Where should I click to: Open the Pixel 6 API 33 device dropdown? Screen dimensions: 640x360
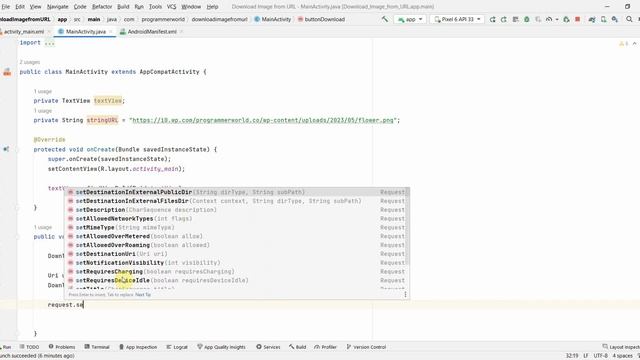click(x=457, y=19)
